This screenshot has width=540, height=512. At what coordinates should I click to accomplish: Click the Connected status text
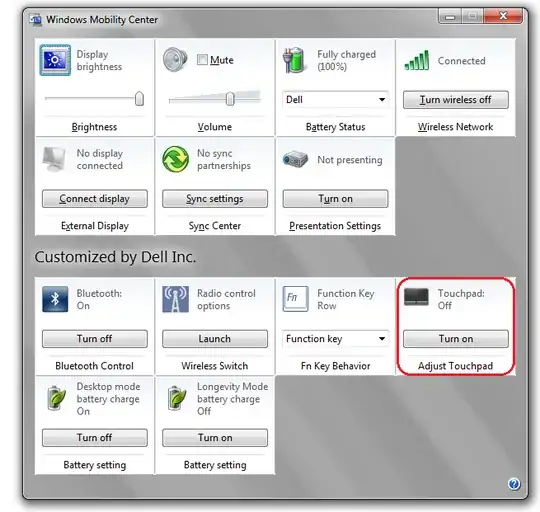point(461,61)
